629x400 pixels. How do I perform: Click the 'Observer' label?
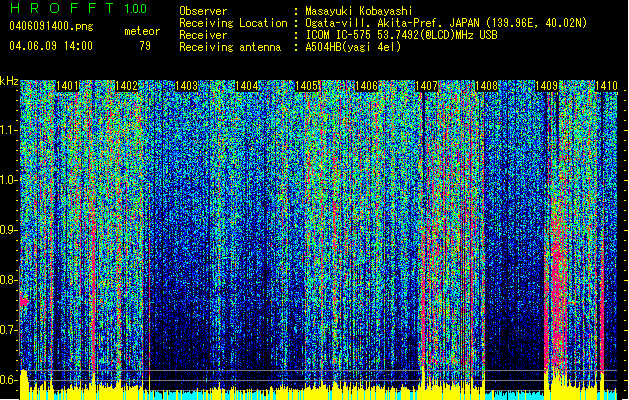[203, 11]
